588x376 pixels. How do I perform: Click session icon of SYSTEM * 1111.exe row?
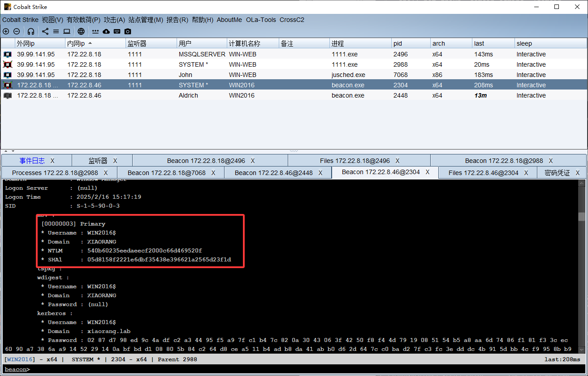[x=8, y=64]
